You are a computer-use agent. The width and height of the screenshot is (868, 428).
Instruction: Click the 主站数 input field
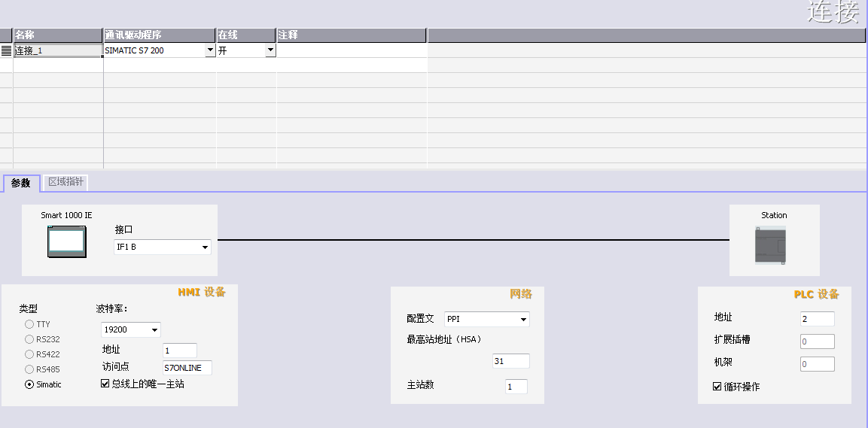tap(516, 387)
